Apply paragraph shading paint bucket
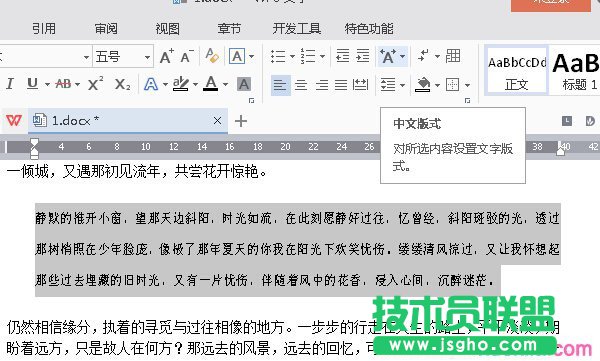The height and width of the screenshot is (361, 600). 423,85
